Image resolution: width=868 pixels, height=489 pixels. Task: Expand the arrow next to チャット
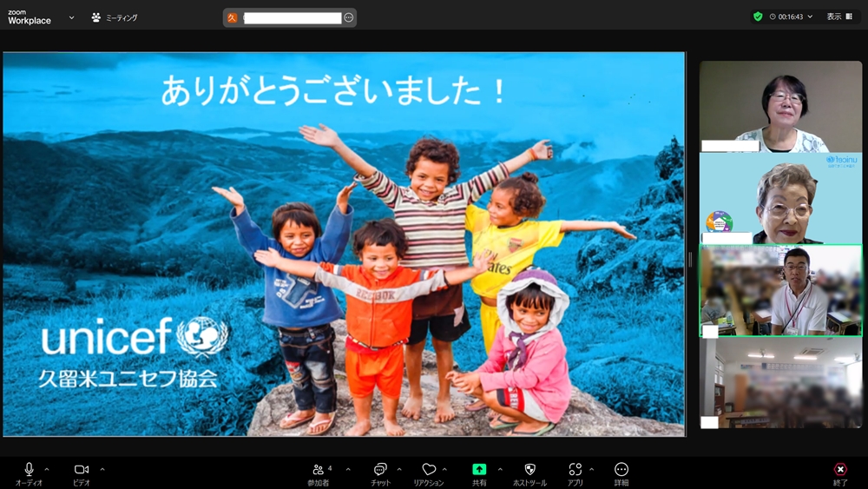(x=399, y=469)
